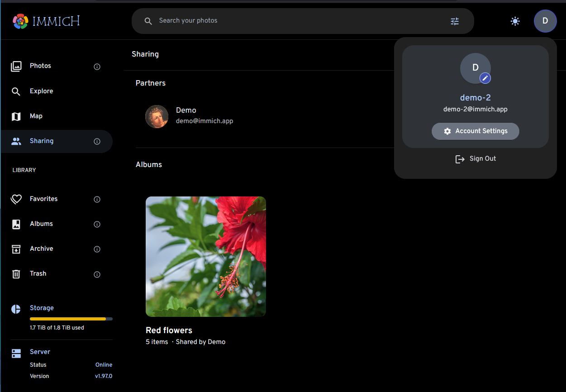The height and width of the screenshot is (392, 566).
Task: Open the Red flowers album thumbnail
Action: pos(206,256)
